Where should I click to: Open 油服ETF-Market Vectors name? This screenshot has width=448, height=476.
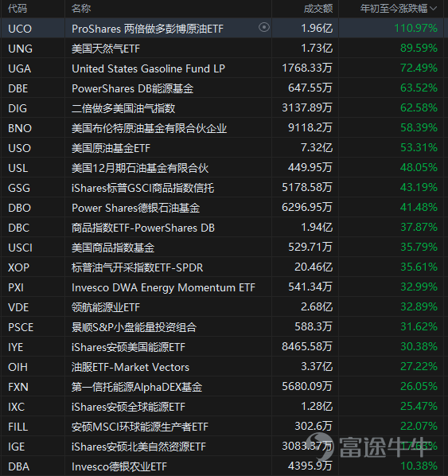(131, 367)
